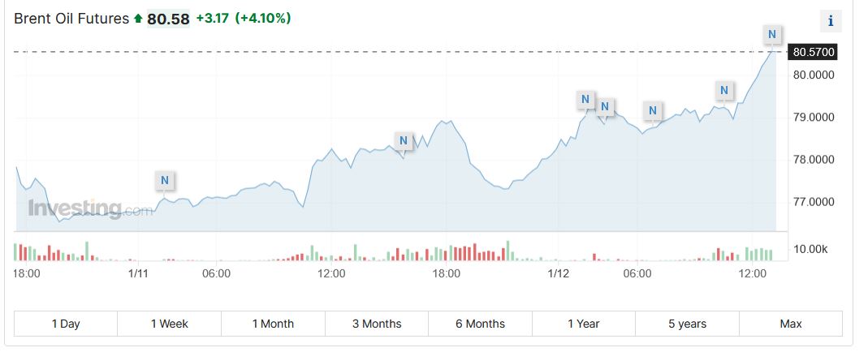Screen dimensions: 868x352
Task: Switch to 1 Week range
Action: tap(169, 324)
